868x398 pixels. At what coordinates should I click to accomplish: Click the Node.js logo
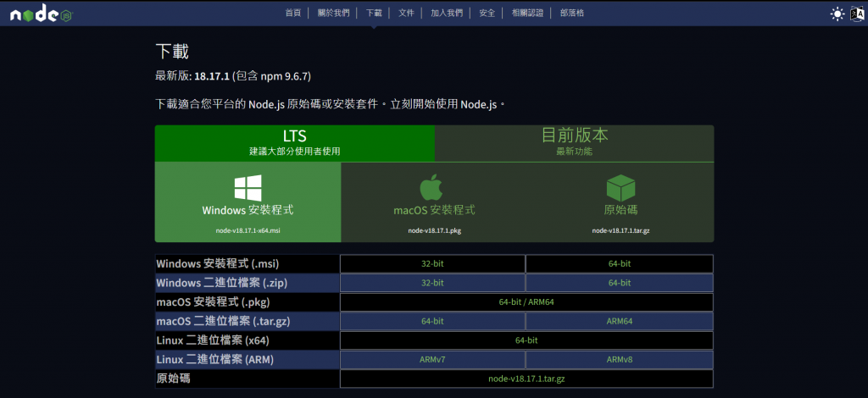click(42, 14)
